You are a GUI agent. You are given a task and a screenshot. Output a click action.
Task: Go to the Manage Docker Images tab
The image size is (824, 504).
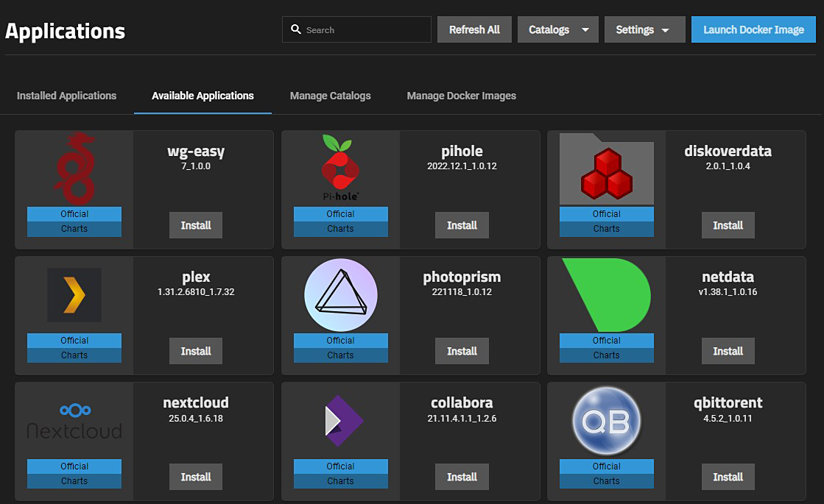(x=462, y=96)
